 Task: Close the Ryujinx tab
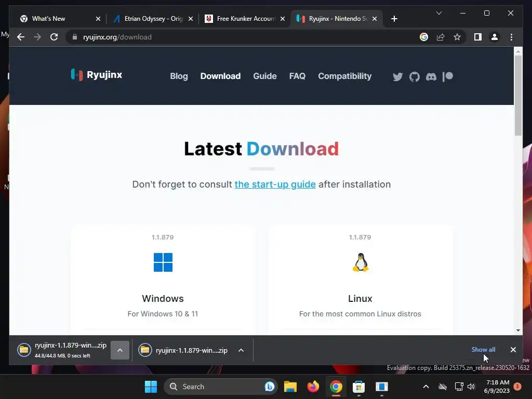(375, 19)
